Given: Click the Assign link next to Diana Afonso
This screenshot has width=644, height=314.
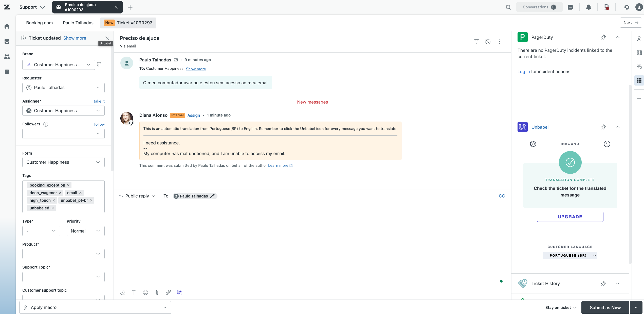Looking at the screenshot, I should pos(194,115).
